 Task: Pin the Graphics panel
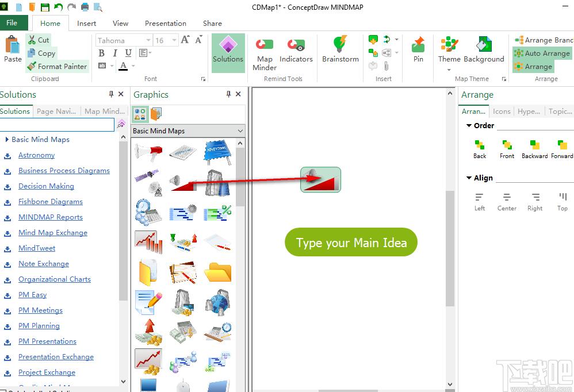click(x=228, y=94)
